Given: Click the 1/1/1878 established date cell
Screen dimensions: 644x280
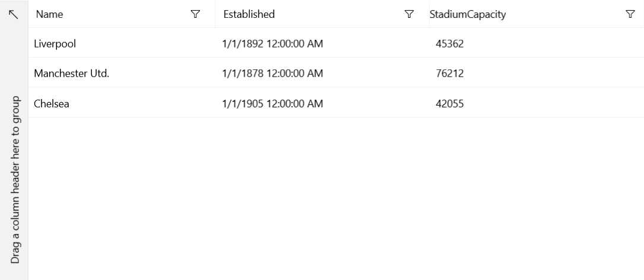Looking at the screenshot, I should click(273, 74).
